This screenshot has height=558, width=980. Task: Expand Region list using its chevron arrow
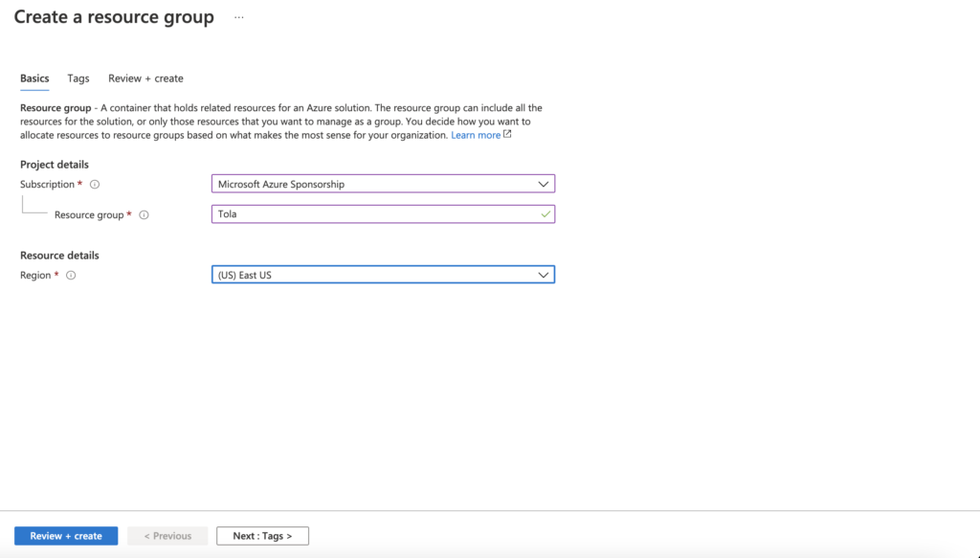[x=544, y=275]
